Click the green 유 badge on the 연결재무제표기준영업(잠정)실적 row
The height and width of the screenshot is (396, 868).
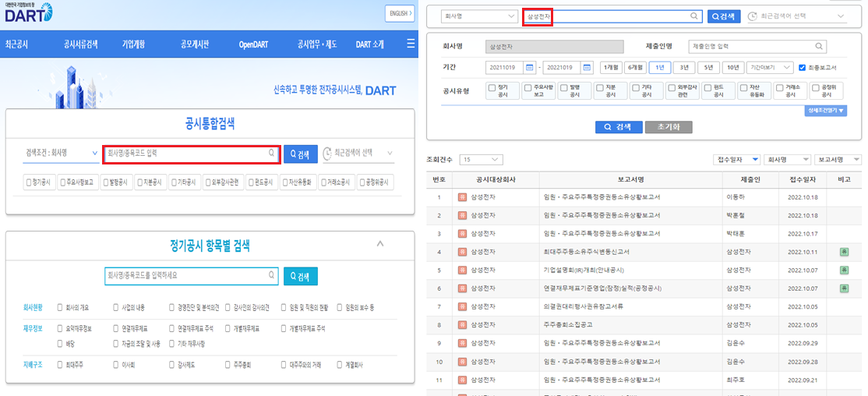[844, 288]
